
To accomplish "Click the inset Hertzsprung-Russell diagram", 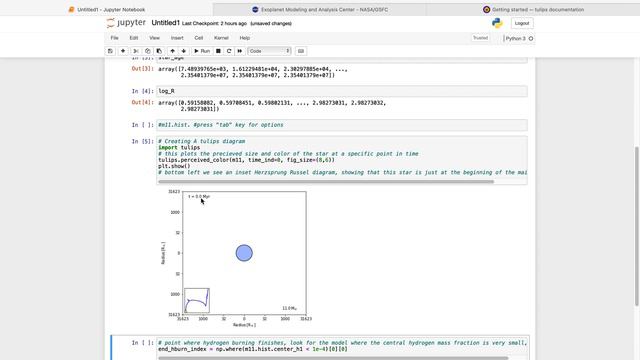I will click(197, 300).
